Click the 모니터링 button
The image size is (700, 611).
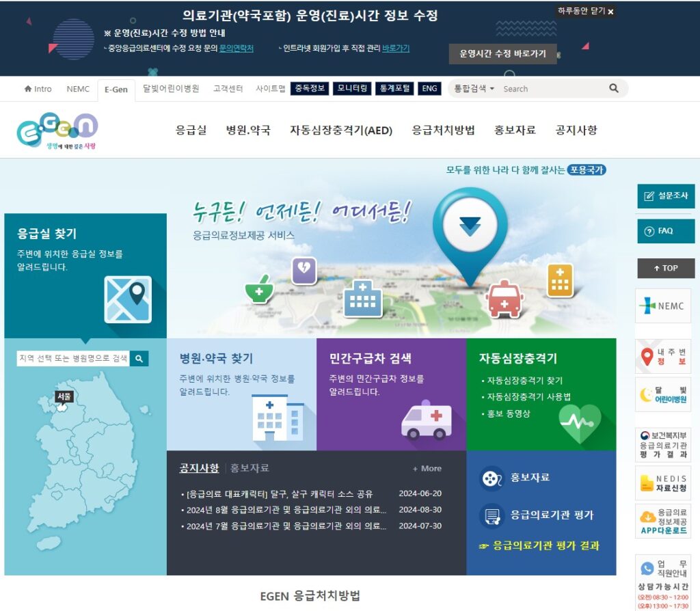pos(352,88)
